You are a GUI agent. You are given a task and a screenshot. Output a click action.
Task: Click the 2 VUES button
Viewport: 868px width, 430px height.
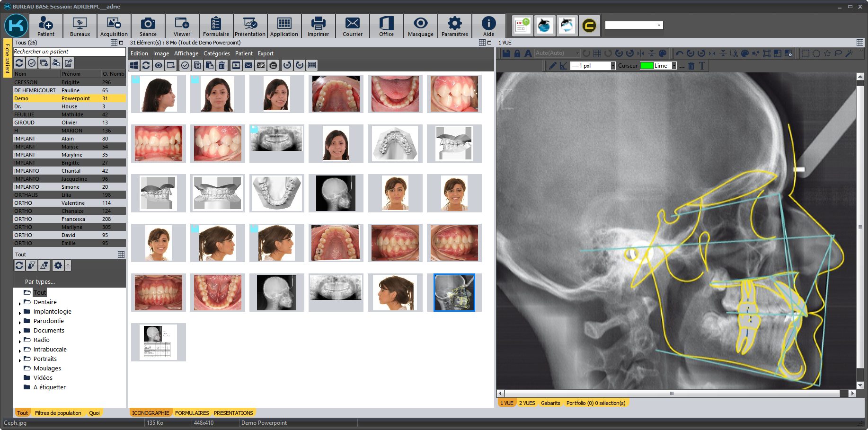click(x=527, y=403)
